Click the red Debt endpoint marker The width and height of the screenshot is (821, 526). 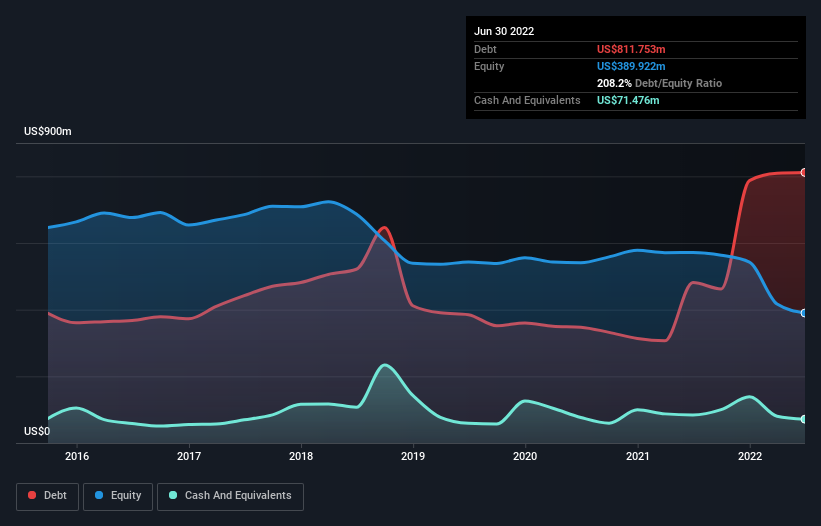(804, 173)
